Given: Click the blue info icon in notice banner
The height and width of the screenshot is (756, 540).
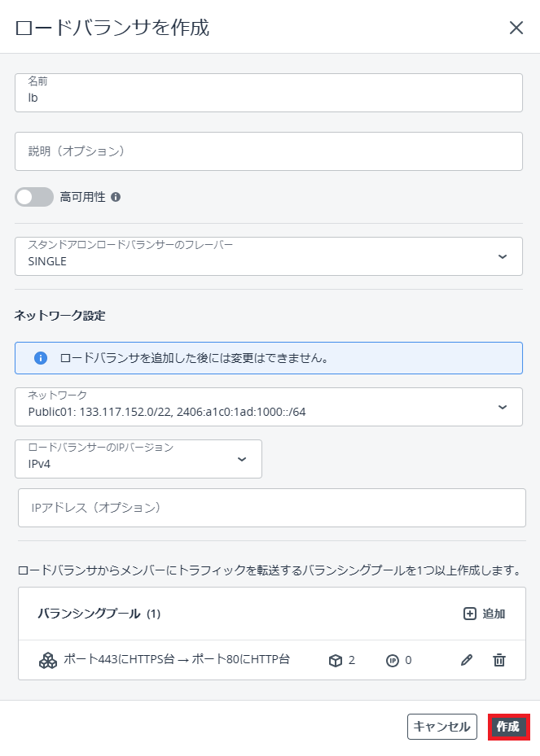Looking at the screenshot, I should [x=40, y=358].
